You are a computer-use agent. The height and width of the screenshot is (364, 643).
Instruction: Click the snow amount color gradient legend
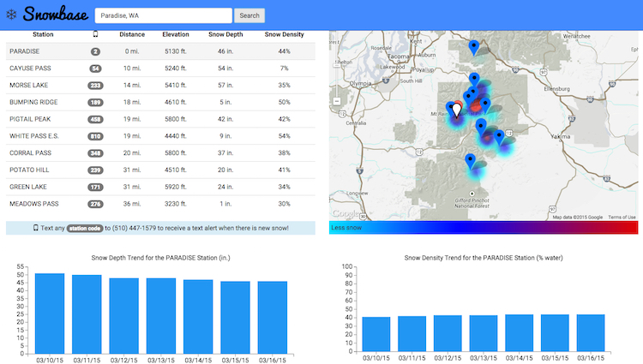(484, 228)
